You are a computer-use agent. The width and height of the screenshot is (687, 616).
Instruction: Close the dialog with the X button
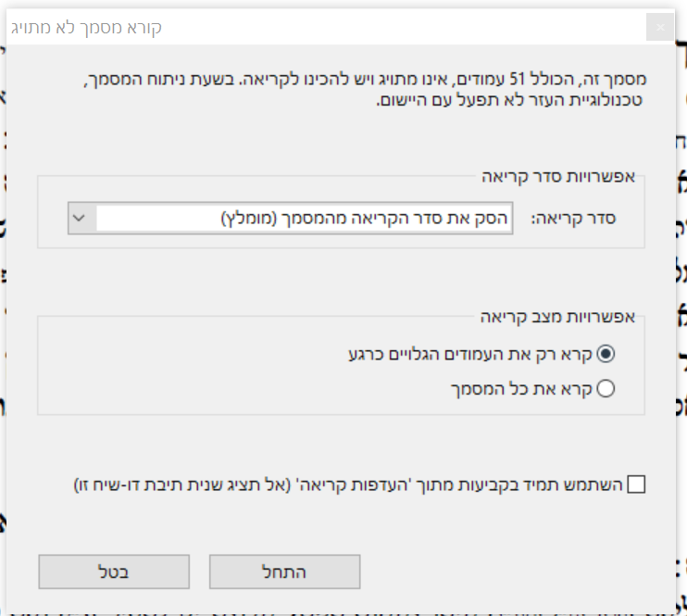coord(660,27)
